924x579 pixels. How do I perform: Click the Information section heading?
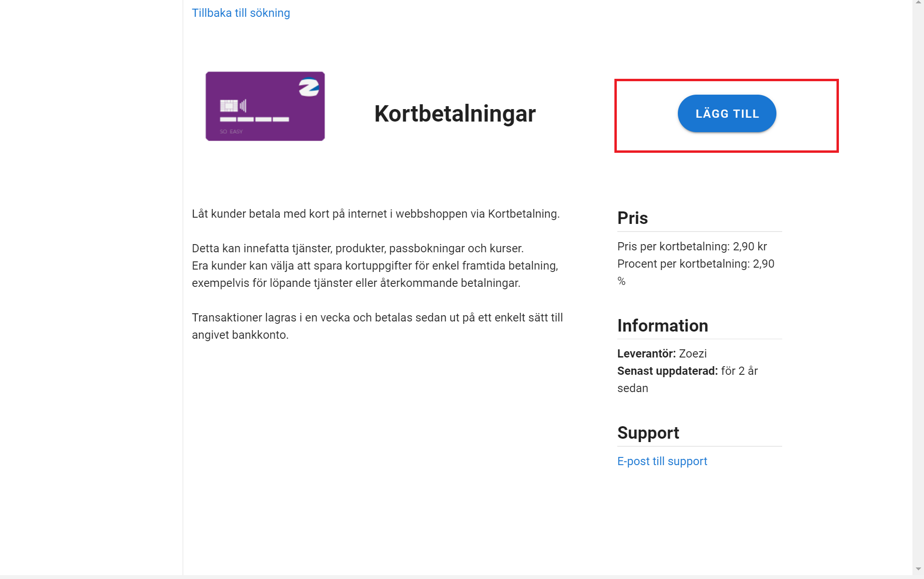(x=662, y=326)
